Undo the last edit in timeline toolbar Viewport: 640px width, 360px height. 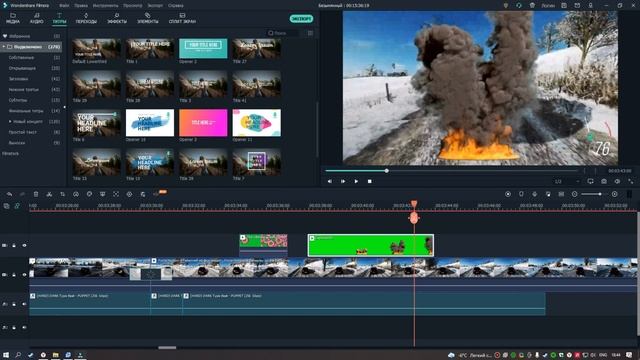click(9, 194)
